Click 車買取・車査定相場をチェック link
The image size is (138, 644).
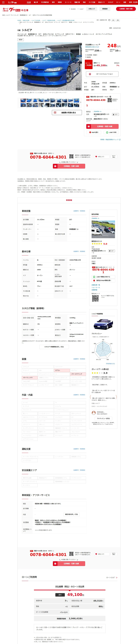[110, 140]
